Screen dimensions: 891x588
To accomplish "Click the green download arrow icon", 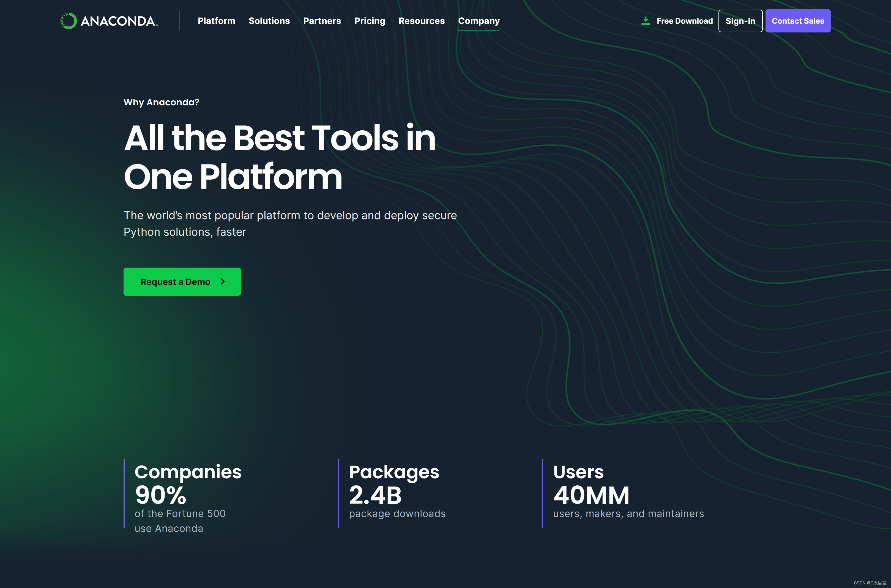I will point(645,21).
